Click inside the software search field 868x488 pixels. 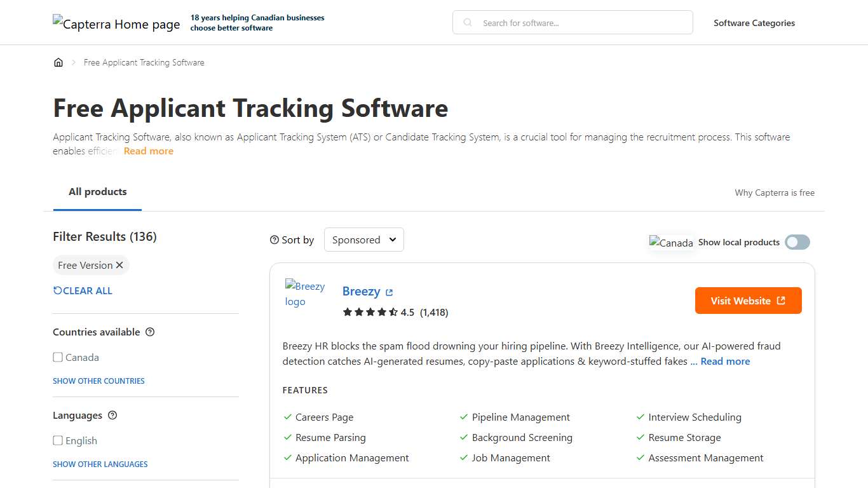point(572,22)
